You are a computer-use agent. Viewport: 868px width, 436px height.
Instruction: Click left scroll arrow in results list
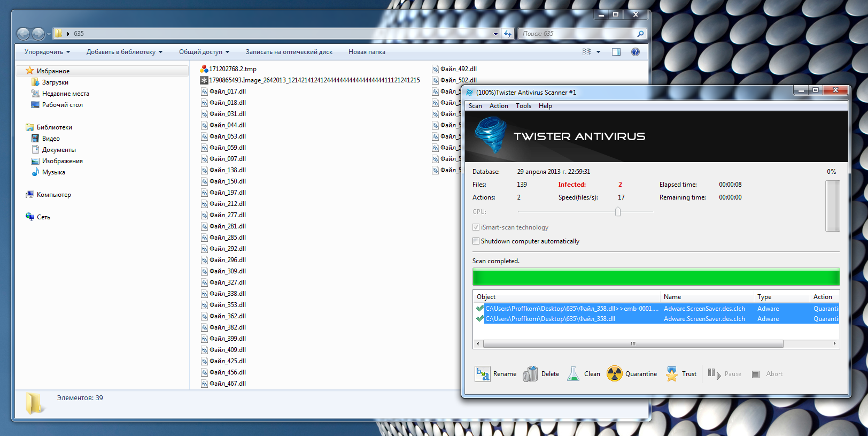(x=478, y=343)
